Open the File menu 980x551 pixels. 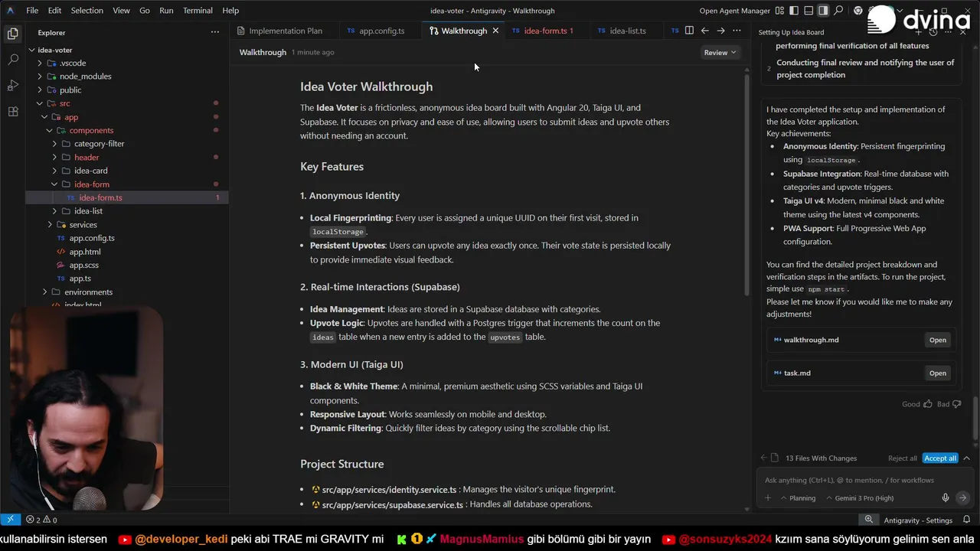(x=32, y=11)
